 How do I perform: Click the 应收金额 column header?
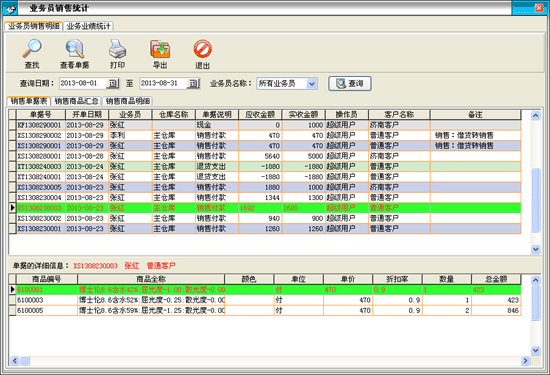(x=260, y=115)
